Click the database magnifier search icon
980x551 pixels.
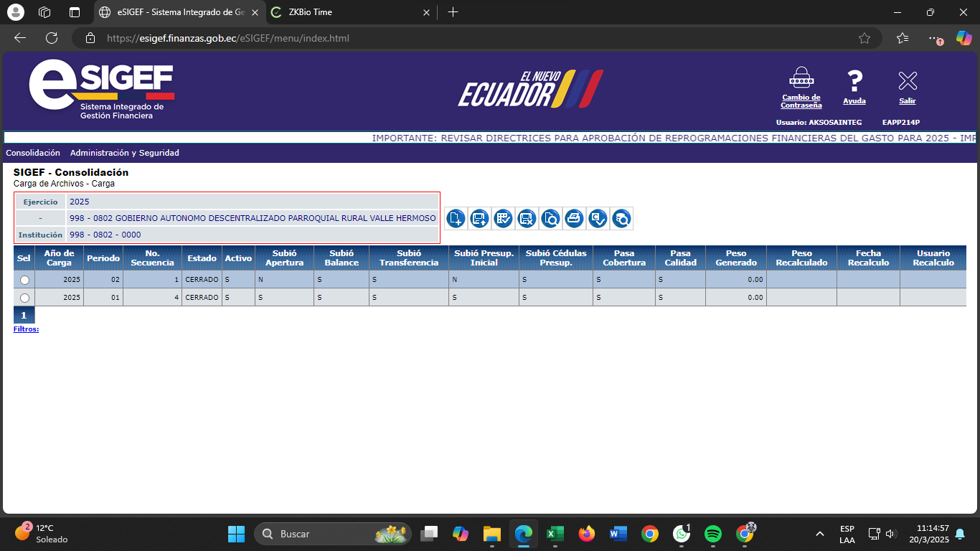[x=621, y=219]
